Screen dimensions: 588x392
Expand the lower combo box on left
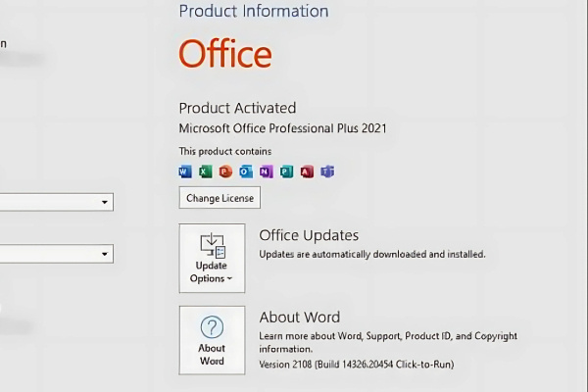[x=104, y=254]
